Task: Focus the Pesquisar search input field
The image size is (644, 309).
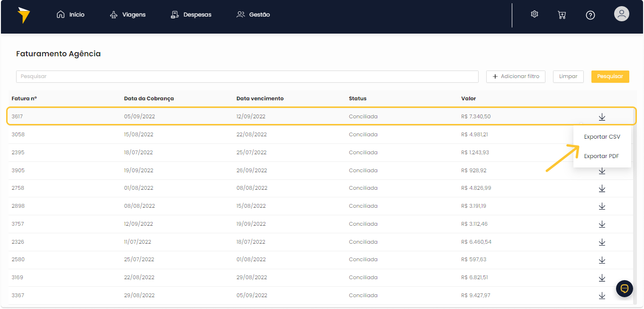Action: [x=247, y=77]
